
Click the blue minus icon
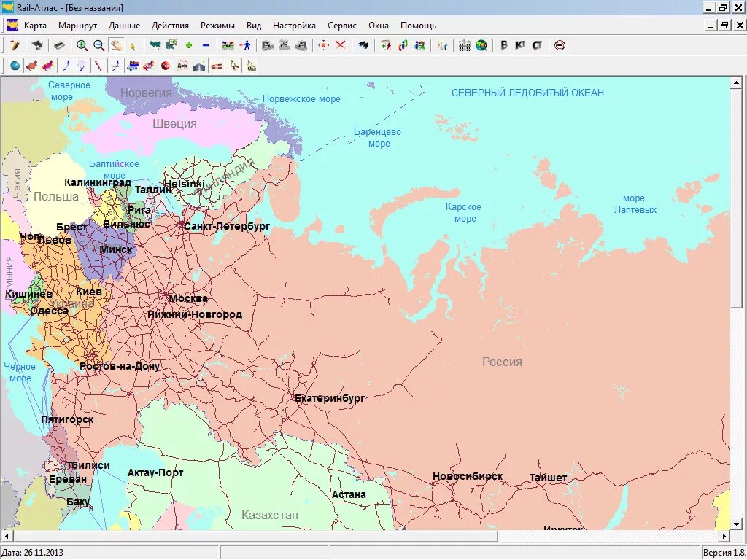pos(206,45)
